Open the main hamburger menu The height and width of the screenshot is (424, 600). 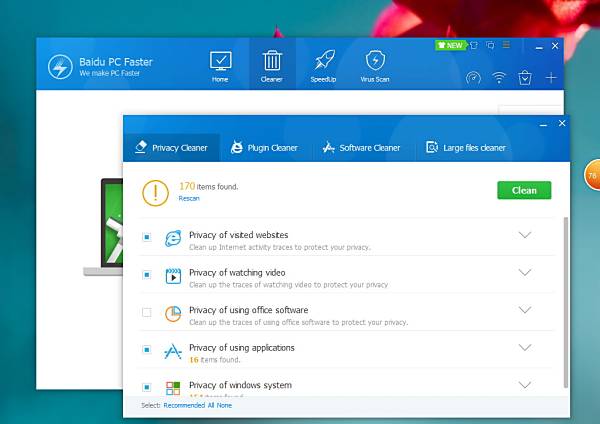click(506, 45)
